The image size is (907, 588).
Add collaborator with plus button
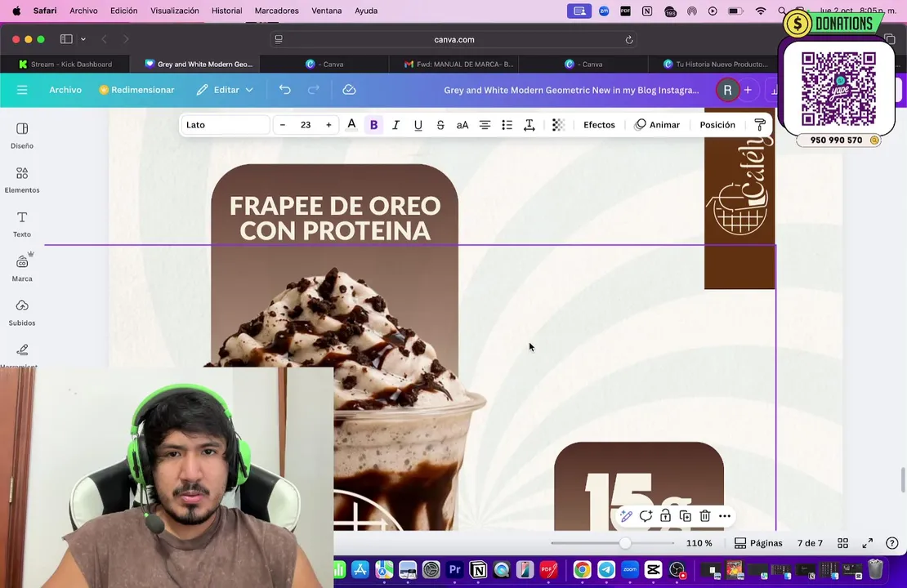(748, 90)
